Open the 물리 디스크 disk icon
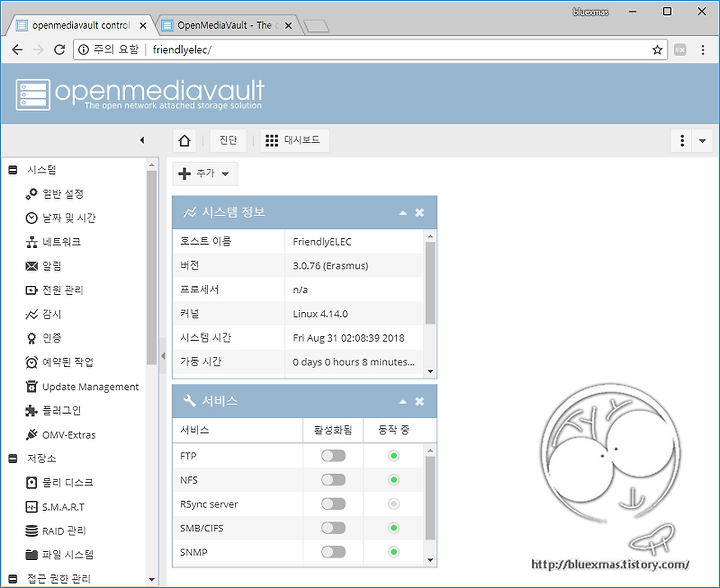The height and width of the screenshot is (588, 720). [31, 482]
